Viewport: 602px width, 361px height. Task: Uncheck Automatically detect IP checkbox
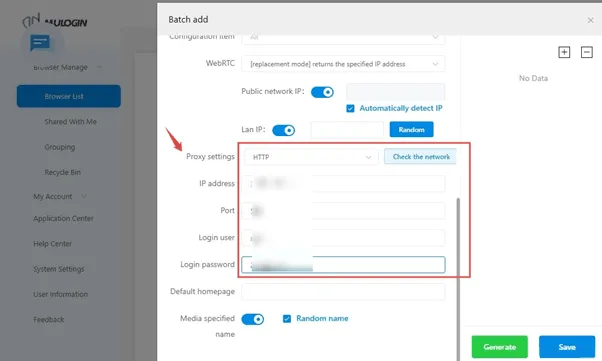pos(350,109)
